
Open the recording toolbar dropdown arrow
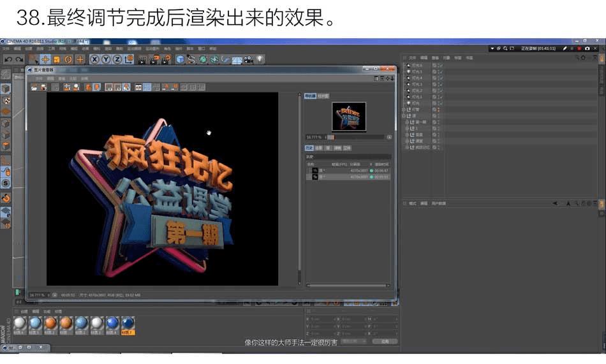pyautogui.click(x=492, y=48)
